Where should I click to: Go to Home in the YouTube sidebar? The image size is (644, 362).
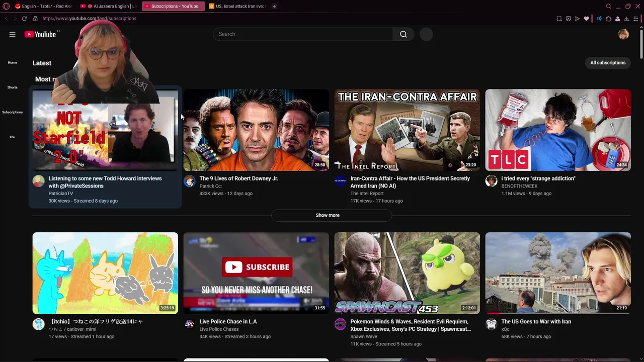click(x=13, y=63)
